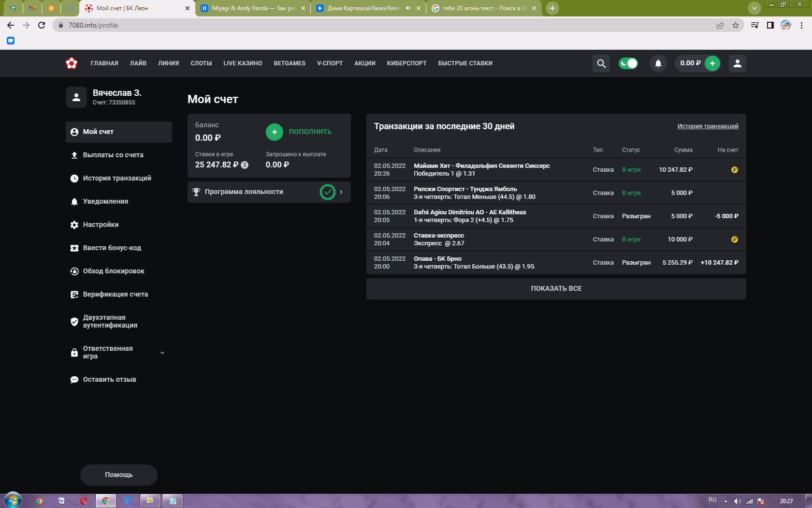Open notifications bell in header
Image resolution: width=812 pixels, height=508 pixels.
(658, 63)
